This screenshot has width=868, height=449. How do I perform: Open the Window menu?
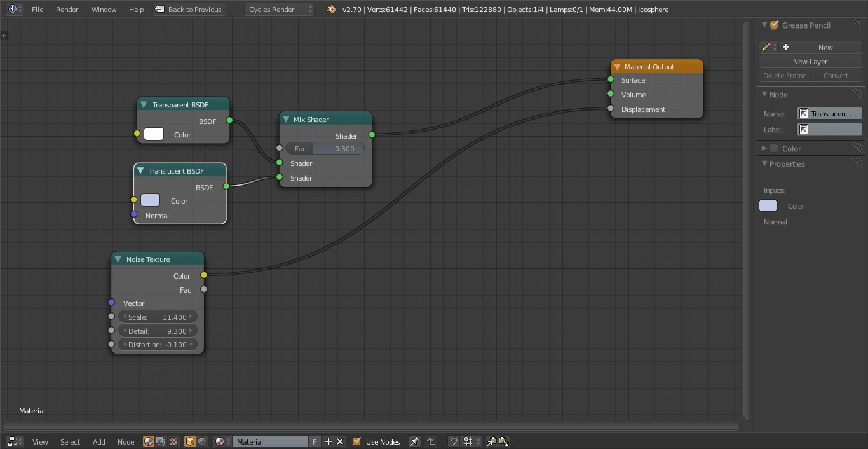click(x=104, y=10)
